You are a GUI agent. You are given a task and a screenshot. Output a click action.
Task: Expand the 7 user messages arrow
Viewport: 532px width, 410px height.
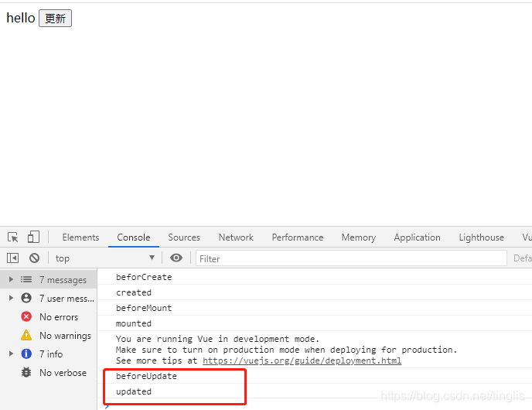[x=11, y=298]
